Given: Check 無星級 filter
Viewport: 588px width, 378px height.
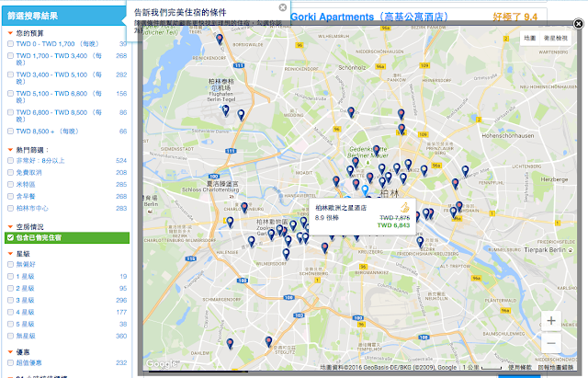Looking at the screenshot, I should click(x=10, y=336).
